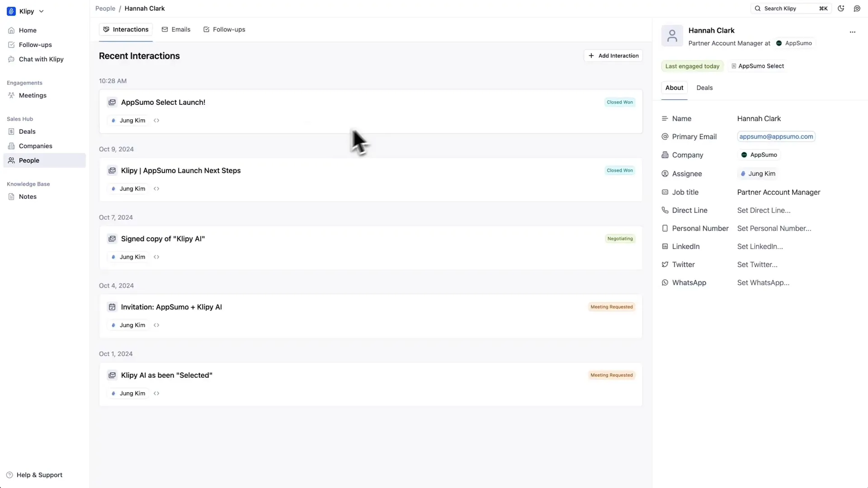The width and height of the screenshot is (868, 488).
Task: Click Set WhatsApp field
Action: [x=763, y=282]
